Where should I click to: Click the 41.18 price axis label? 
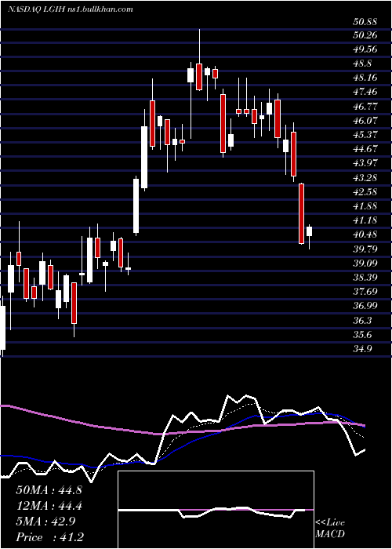point(365,220)
